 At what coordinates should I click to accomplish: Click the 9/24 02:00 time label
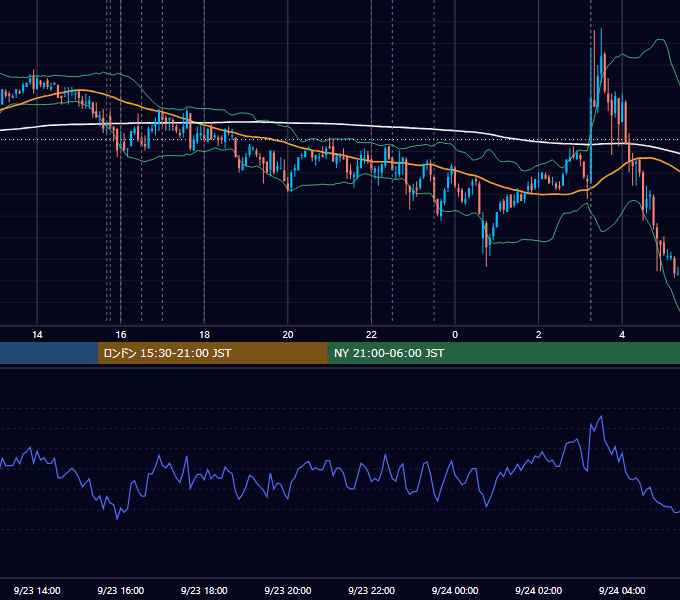(538, 590)
